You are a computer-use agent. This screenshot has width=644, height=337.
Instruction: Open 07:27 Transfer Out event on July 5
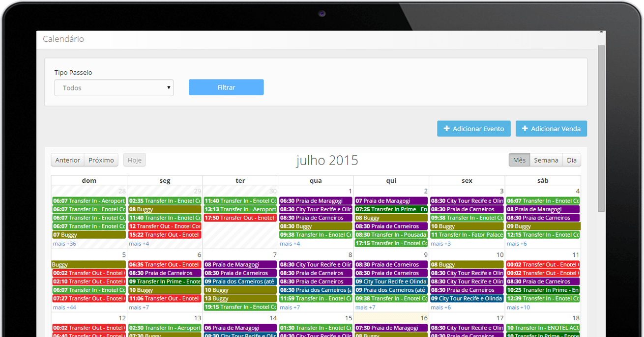tap(89, 299)
